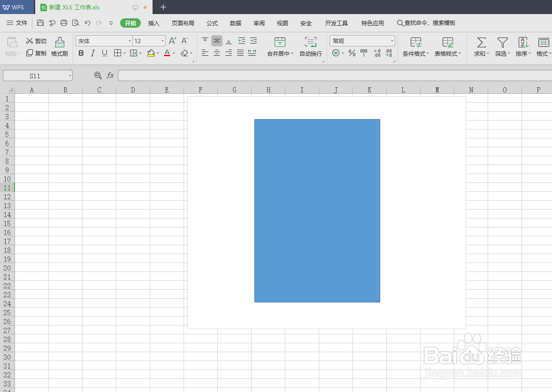Screen dimensions: 552x392
Task: Center text horizontally
Action: [217, 53]
